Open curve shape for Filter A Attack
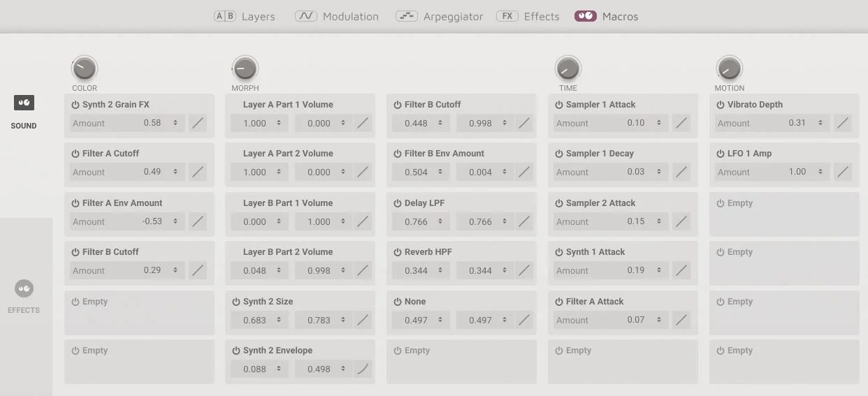This screenshot has height=396, width=868. (681, 320)
